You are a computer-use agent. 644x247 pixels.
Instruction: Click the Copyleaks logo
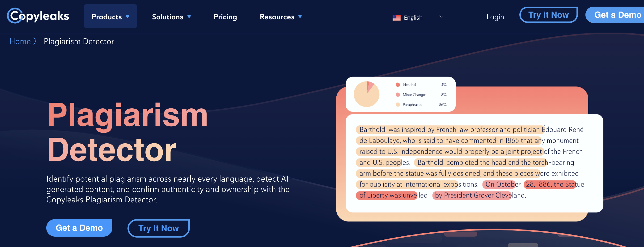38,16
